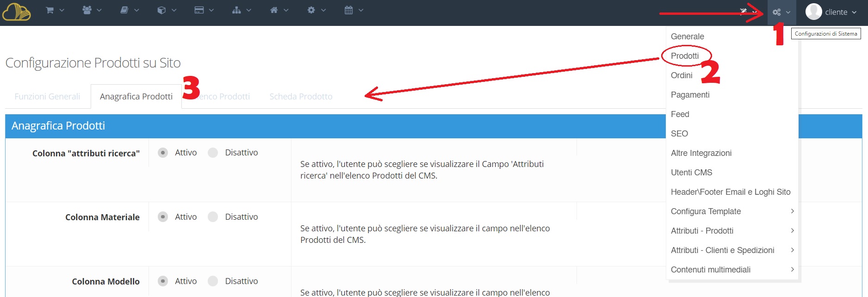The image size is (868, 297).
Task: Switch to the Elenco Prodotti tab
Action: click(x=221, y=96)
